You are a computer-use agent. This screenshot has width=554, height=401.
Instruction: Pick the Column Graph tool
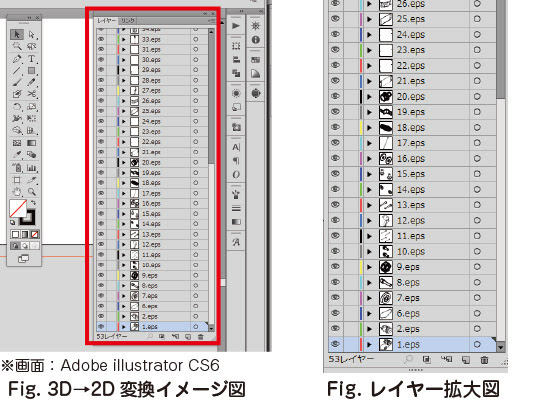point(32,167)
